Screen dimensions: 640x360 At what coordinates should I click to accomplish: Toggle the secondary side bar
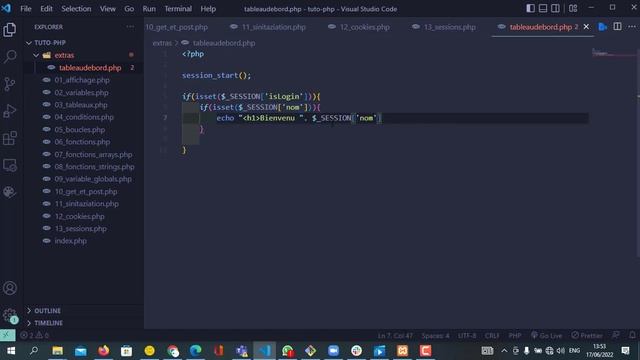(556, 8)
